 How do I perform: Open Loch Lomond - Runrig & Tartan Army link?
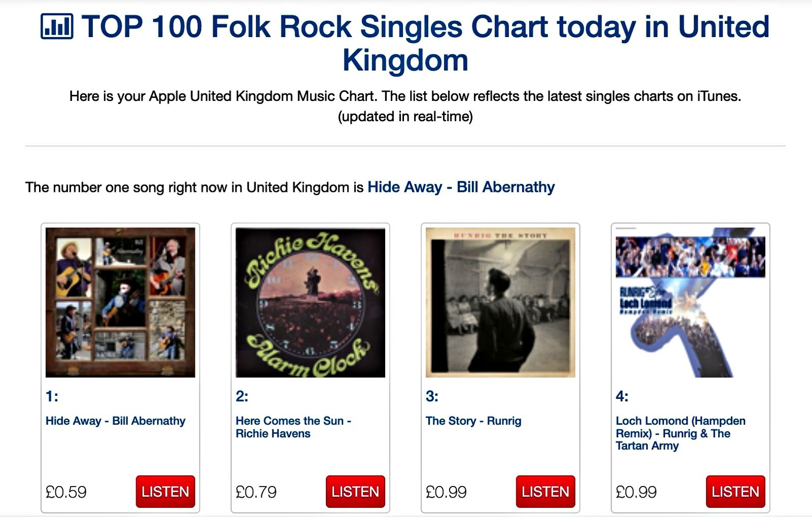681,433
